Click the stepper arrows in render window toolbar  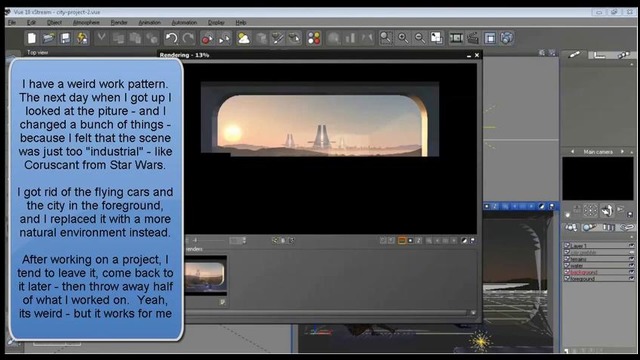244,240
